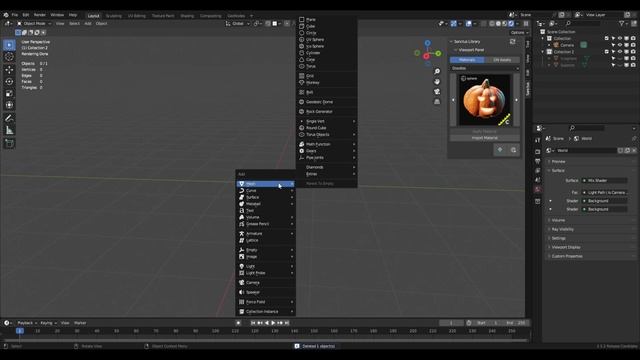
Task: Click the pumpkin material thumbnail
Action: [x=484, y=100]
